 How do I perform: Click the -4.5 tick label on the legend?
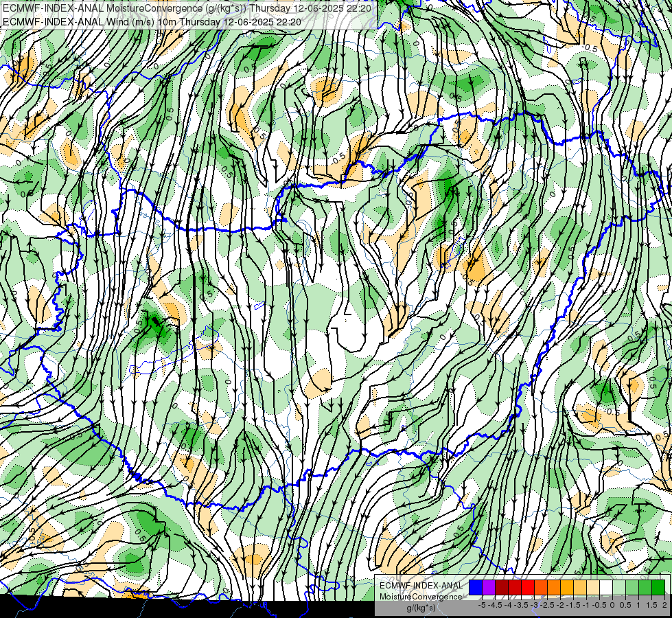tap(496, 605)
